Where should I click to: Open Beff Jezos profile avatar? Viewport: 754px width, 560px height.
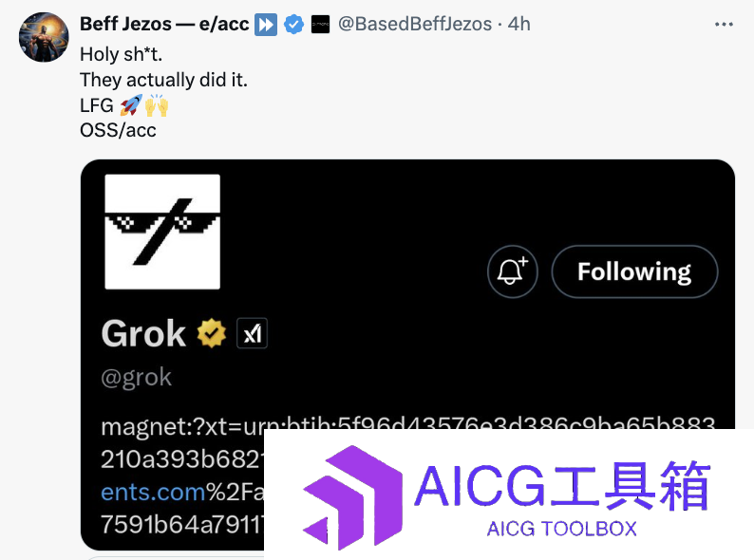44,37
